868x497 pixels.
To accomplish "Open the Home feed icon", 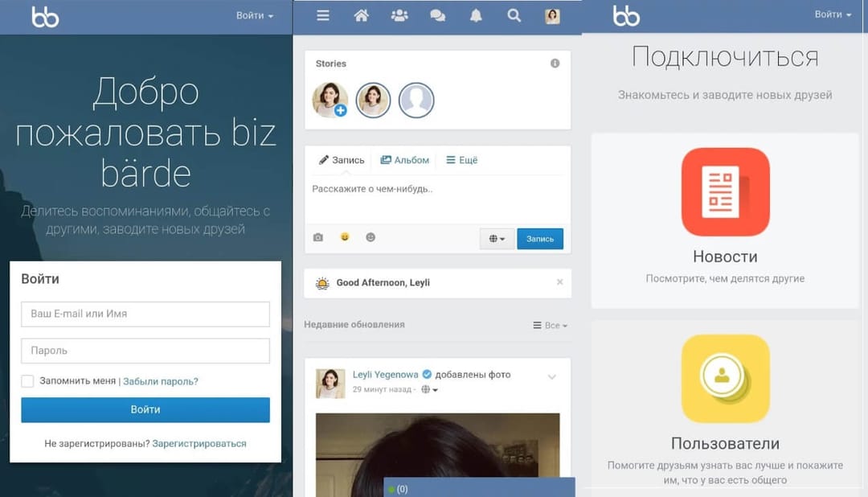I will click(360, 14).
